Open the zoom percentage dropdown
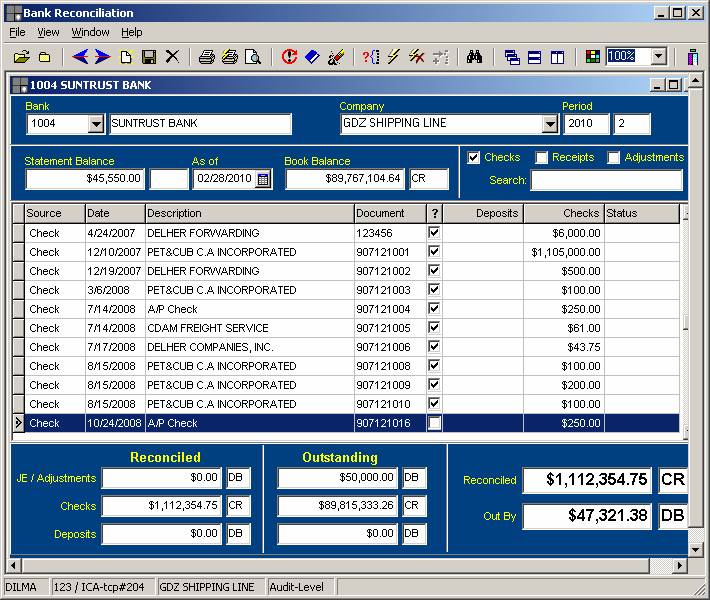 click(660, 57)
